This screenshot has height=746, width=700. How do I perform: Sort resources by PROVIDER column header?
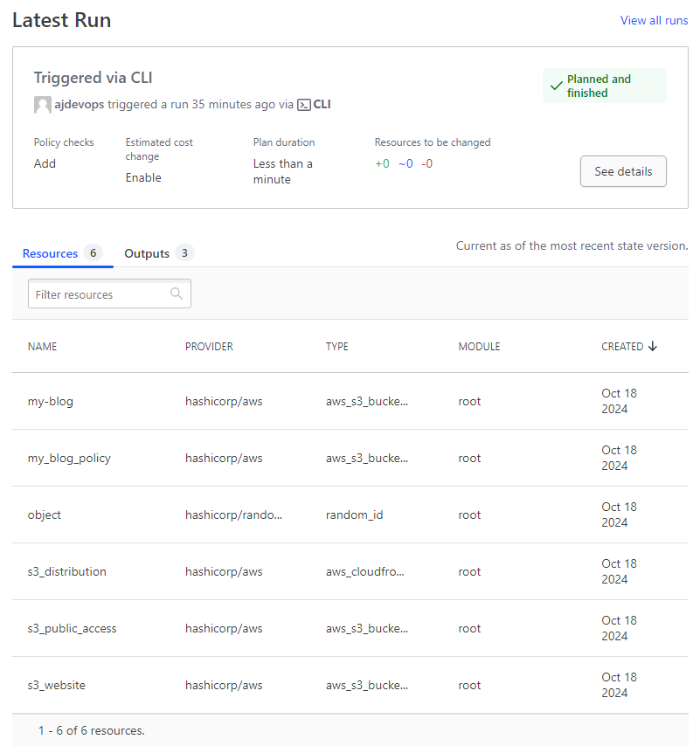209,346
